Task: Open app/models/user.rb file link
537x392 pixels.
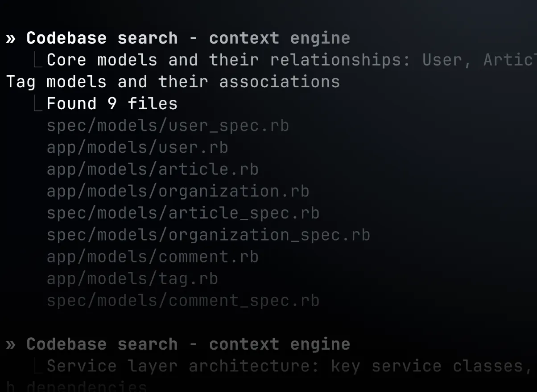Action: (137, 148)
